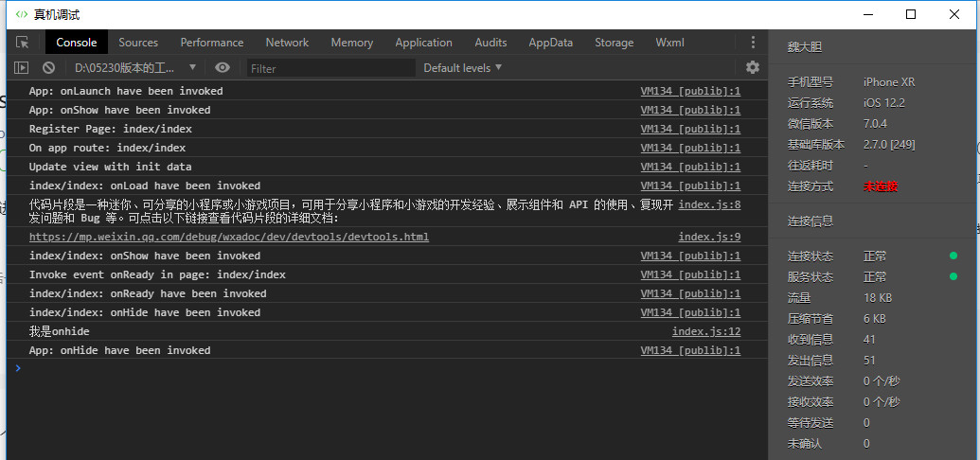The height and width of the screenshot is (460, 980).
Task: Open index.js:12 source link
Action: click(x=705, y=331)
